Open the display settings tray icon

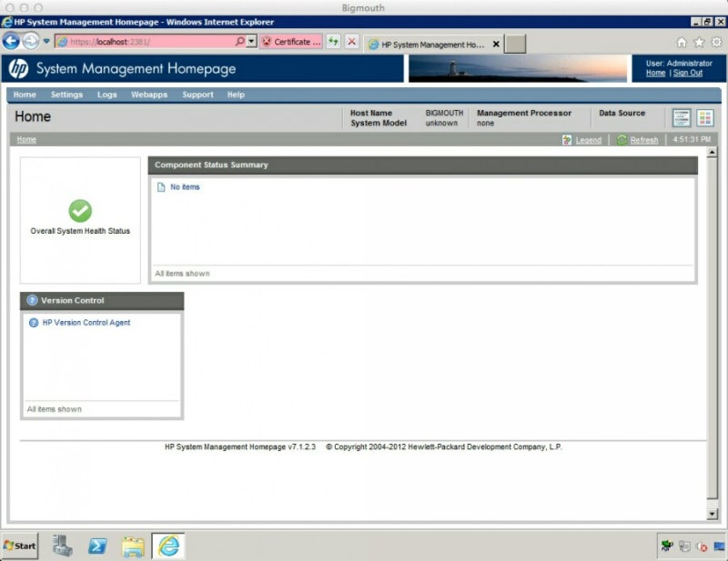point(719,547)
